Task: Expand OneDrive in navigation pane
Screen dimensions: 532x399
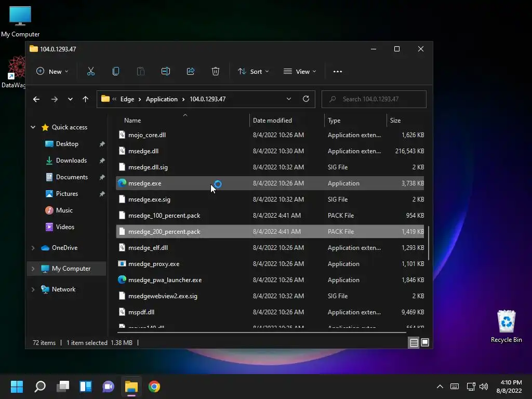Action: pos(33,248)
